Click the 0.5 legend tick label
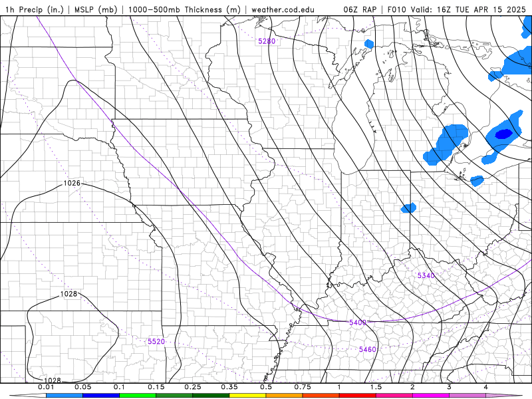Screen dimensions: 532x399 point(266,387)
